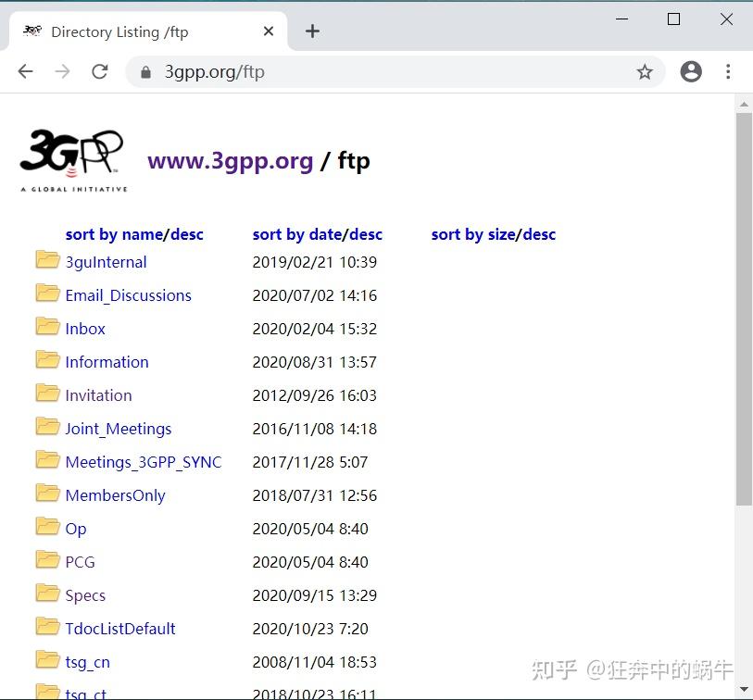Click the vertical scrollbar thumb

click(x=745, y=306)
